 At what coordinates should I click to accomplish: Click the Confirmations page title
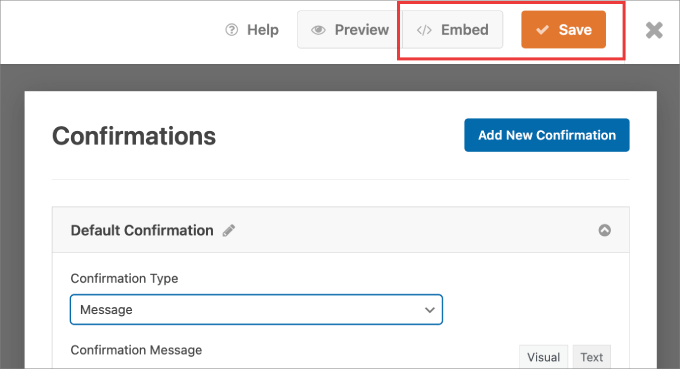click(x=134, y=136)
